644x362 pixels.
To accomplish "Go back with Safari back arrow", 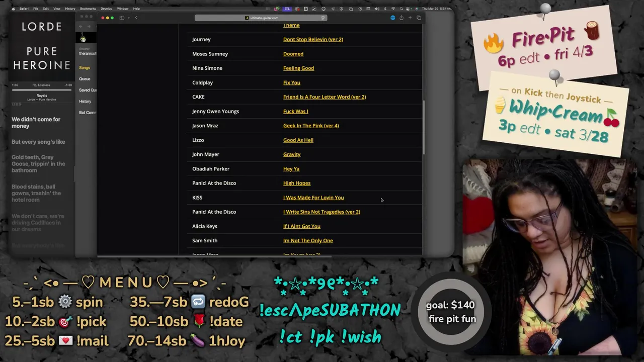I will [136, 18].
